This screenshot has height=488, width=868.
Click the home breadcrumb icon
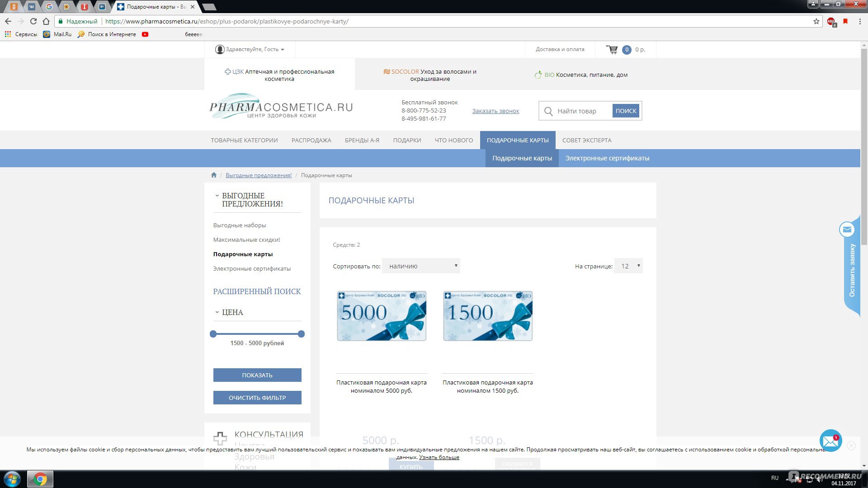(214, 175)
